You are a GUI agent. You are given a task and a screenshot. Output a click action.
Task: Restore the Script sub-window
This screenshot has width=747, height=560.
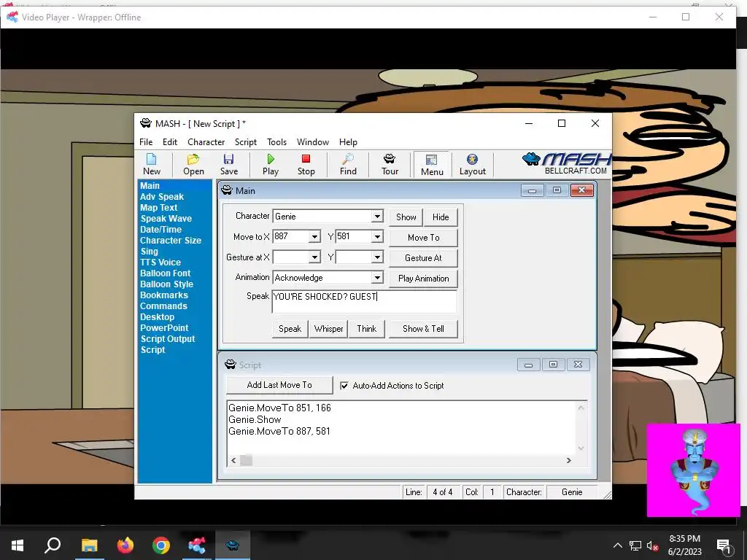click(x=553, y=365)
